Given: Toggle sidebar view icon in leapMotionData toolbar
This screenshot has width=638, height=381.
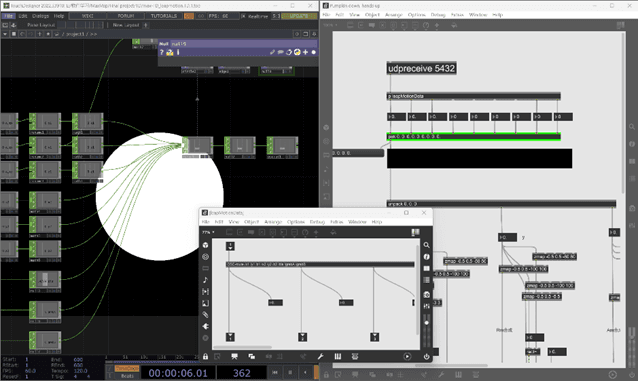Looking at the screenshot, I should coord(415,232).
